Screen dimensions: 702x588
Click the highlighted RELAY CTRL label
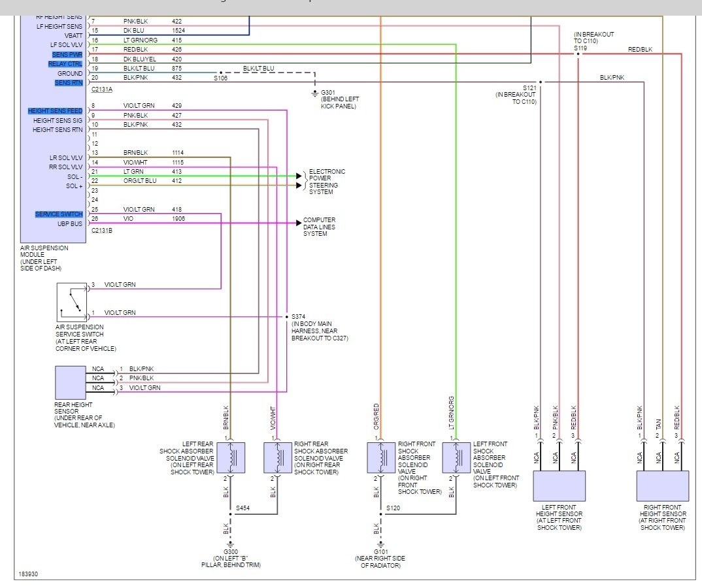pyautogui.click(x=65, y=64)
